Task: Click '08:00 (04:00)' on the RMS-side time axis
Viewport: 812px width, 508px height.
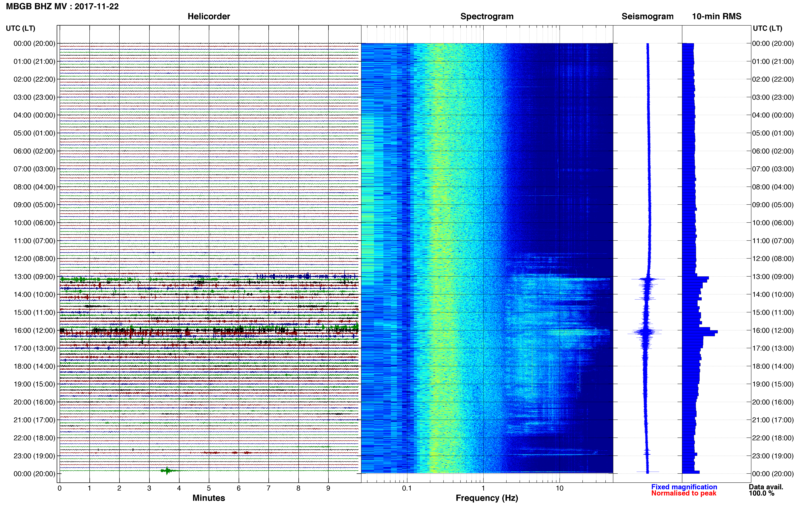Action: (773, 187)
